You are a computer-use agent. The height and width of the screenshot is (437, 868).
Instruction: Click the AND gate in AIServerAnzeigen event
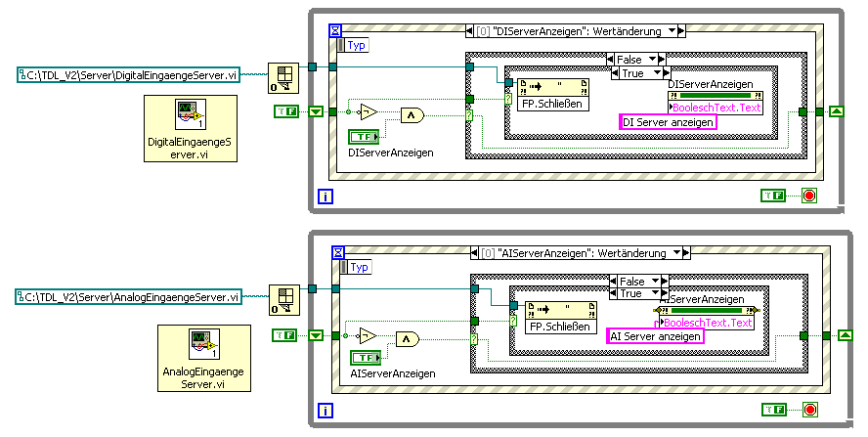click(x=408, y=339)
